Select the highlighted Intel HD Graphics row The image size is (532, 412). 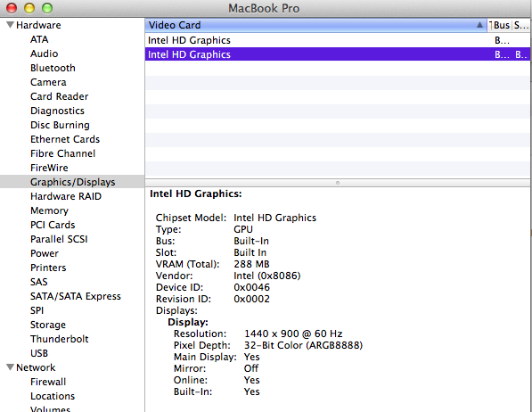pos(337,54)
